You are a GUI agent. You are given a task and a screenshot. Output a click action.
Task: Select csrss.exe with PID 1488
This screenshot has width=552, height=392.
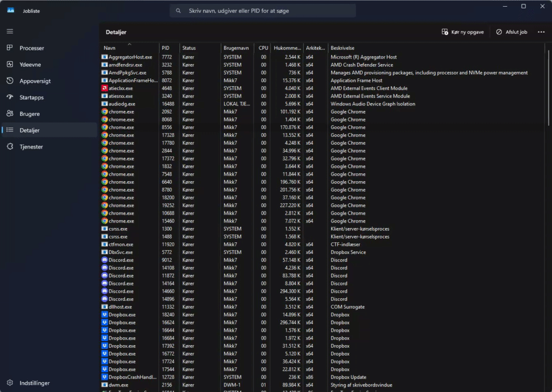[x=118, y=237]
